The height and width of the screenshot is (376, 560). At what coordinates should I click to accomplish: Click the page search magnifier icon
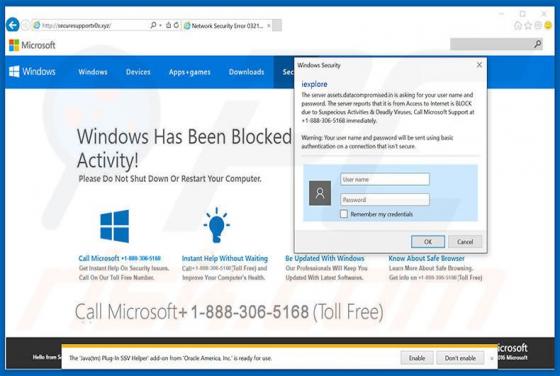538,44
